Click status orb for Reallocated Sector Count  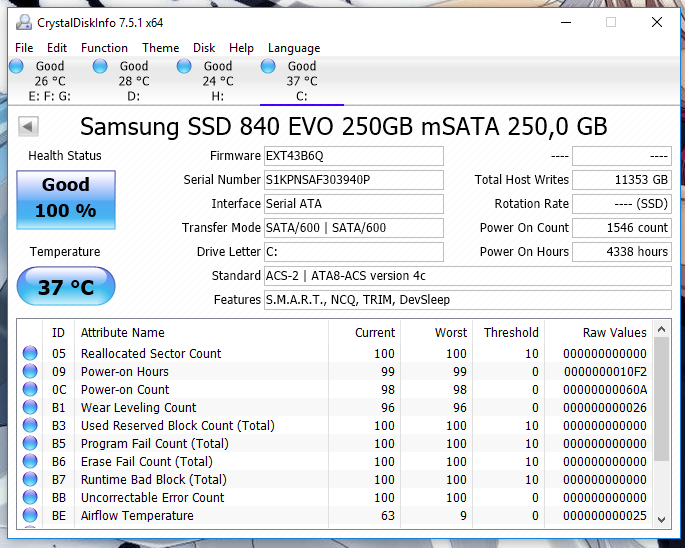click(30, 353)
